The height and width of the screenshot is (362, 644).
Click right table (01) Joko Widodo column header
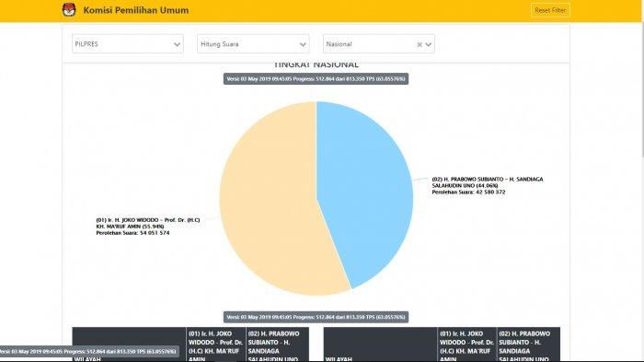(467, 344)
